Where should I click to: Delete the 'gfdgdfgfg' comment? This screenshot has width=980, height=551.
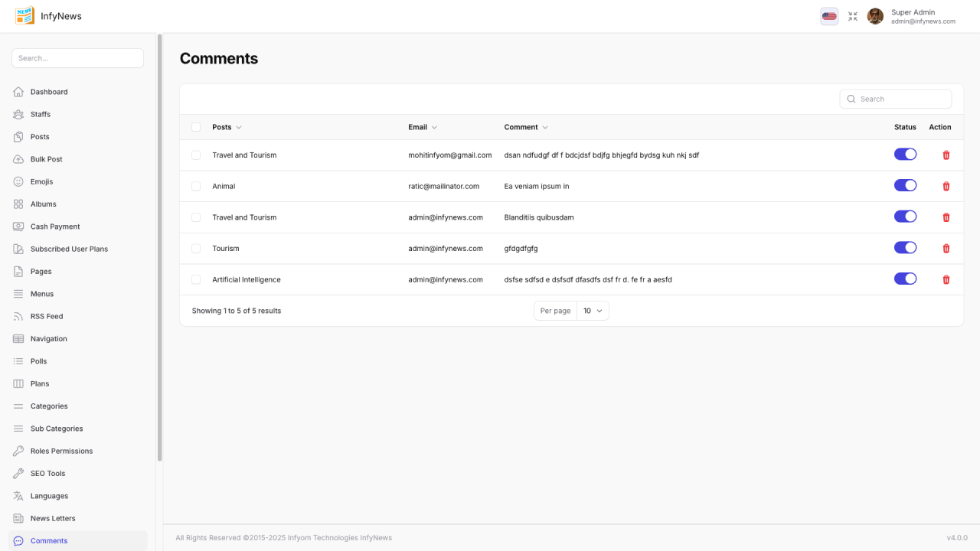point(946,249)
